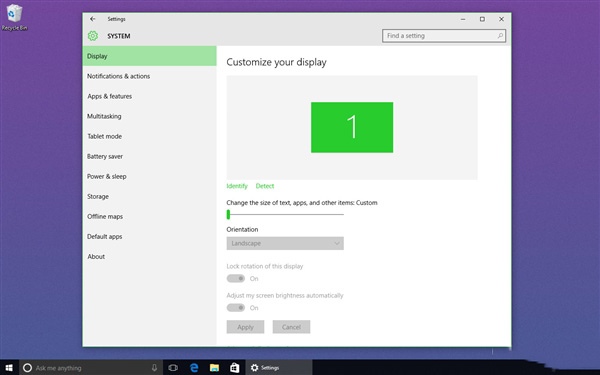Click the Customize your display heading

(x=276, y=62)
